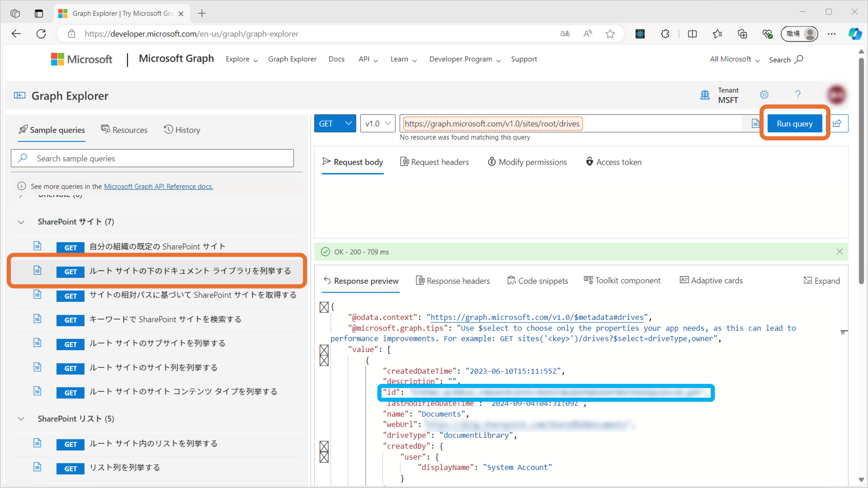Dismiss the OK 200 status message
The width and height of the screenshot is (868, 488).
pyautogui.click(x=840, y=252)
